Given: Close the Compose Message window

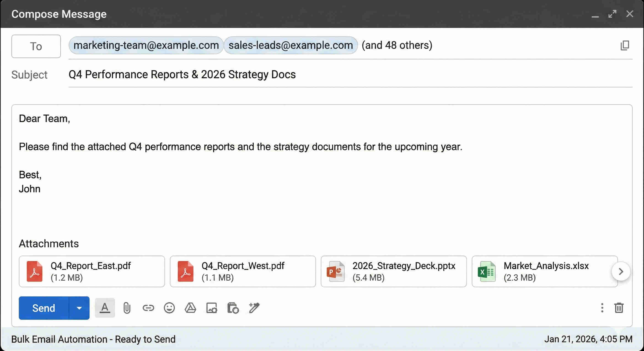Looking at the screenshot, I should (630, 14).
